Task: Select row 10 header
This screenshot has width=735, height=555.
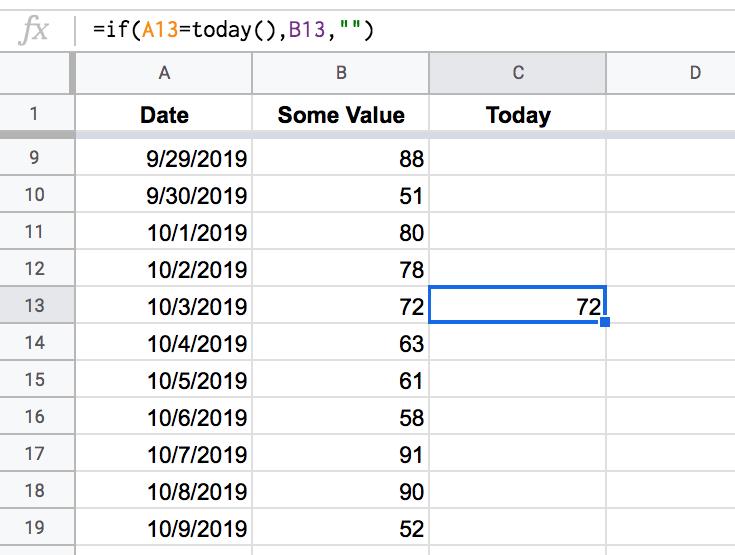Action: click(37, 194)
